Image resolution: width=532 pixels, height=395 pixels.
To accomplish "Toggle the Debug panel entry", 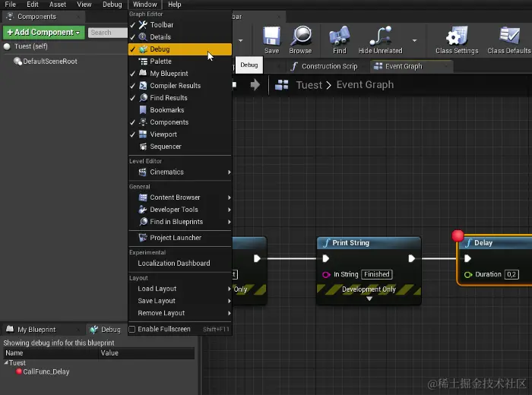I will point(180,49).
